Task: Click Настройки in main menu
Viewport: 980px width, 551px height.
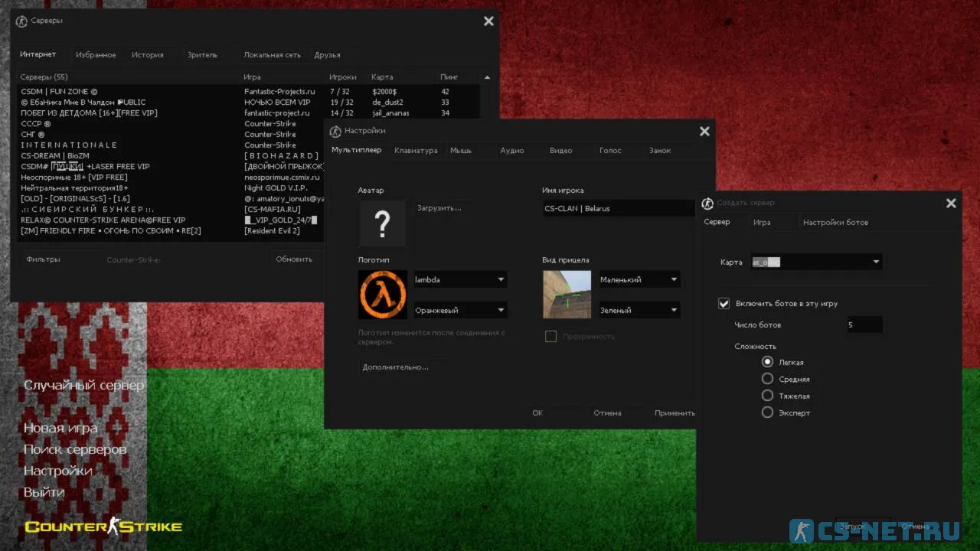Action: [x=57, y=471]
